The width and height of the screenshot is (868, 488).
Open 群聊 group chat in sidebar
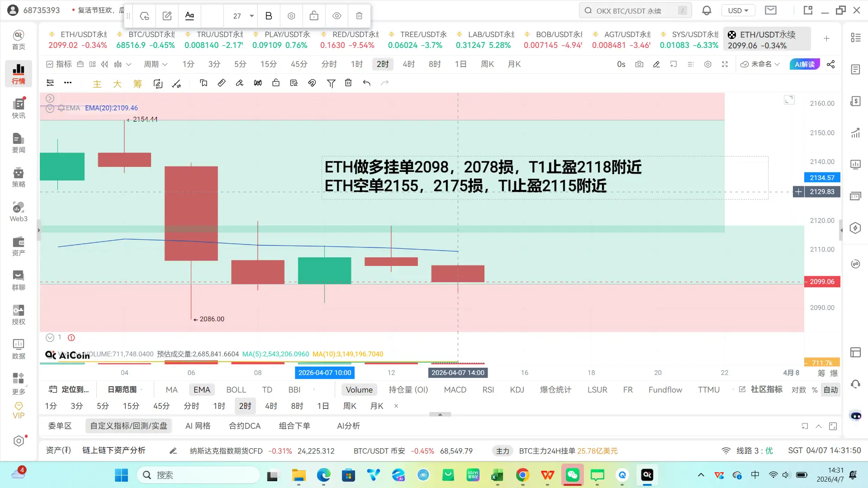pyautogui.click(x=19, y=280)
